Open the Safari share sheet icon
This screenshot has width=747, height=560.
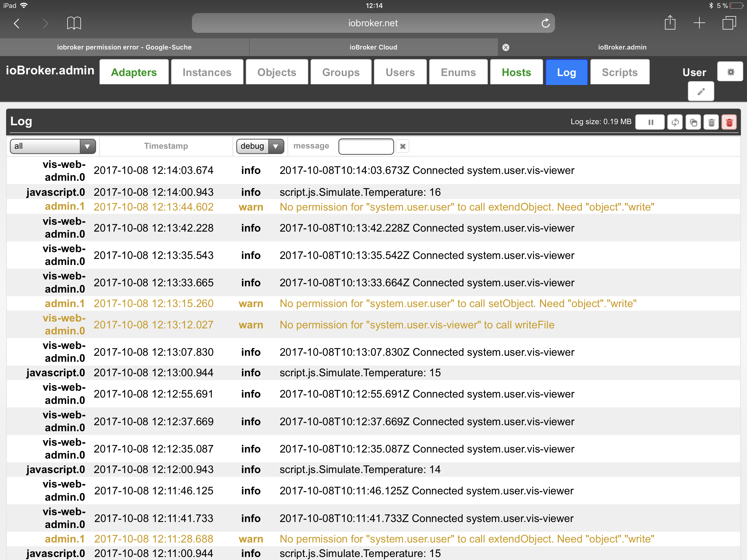click(670, 23)
